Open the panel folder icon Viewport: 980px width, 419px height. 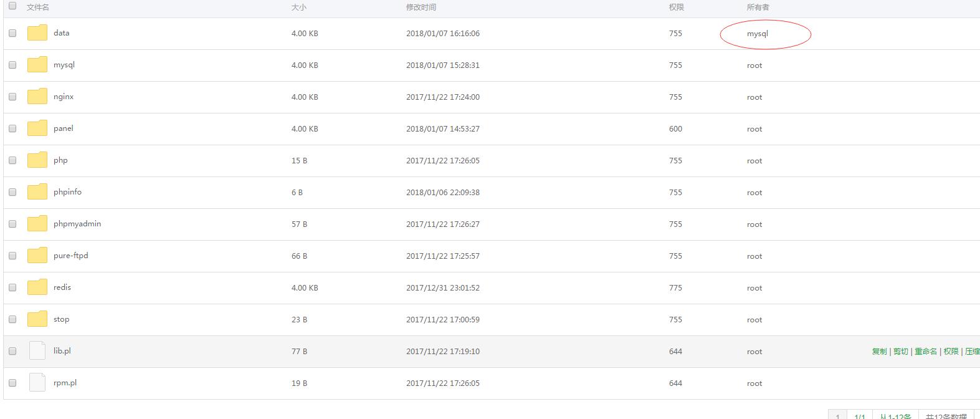pyautogui.click(x=37, y=128)
